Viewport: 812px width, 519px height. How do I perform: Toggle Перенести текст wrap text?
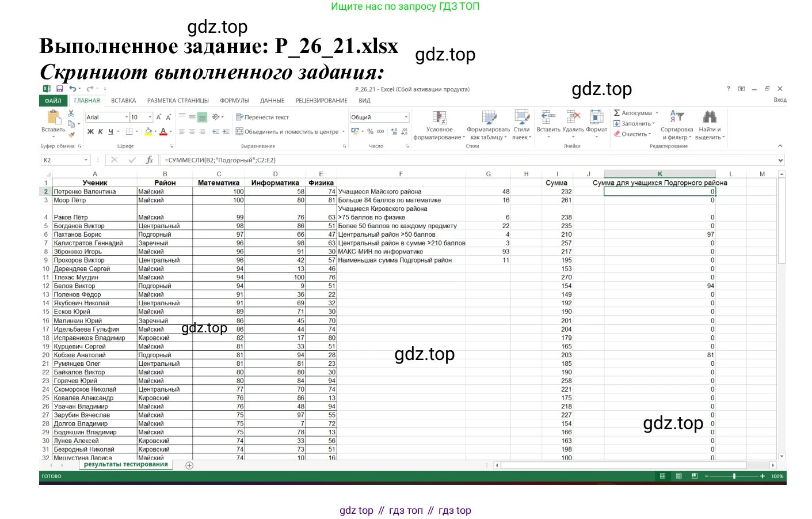pos(262,117)
